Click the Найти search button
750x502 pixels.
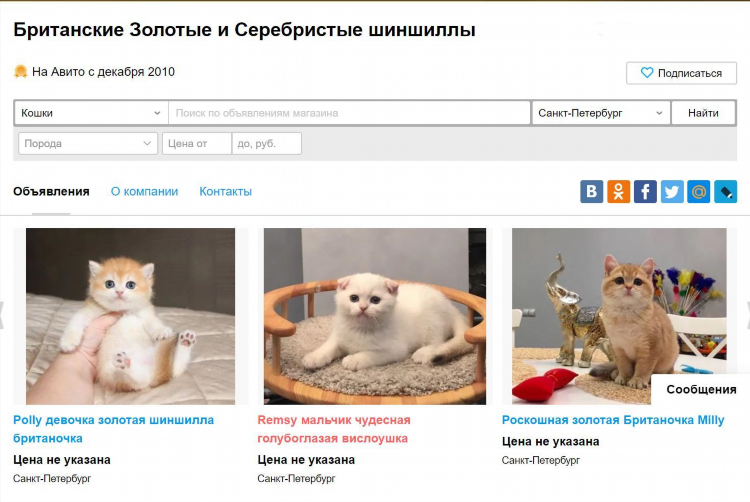pos(703,113)
